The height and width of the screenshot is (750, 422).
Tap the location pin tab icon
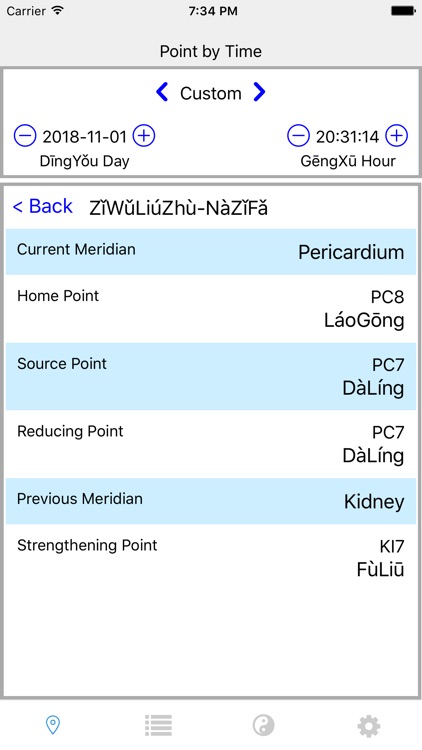[x=53, y=725]
